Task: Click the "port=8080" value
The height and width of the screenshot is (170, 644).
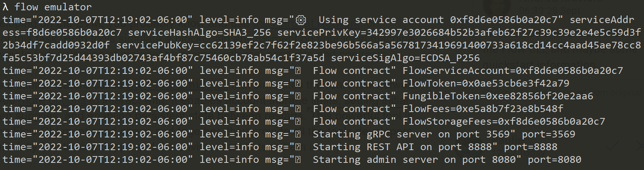Action: 554,160
